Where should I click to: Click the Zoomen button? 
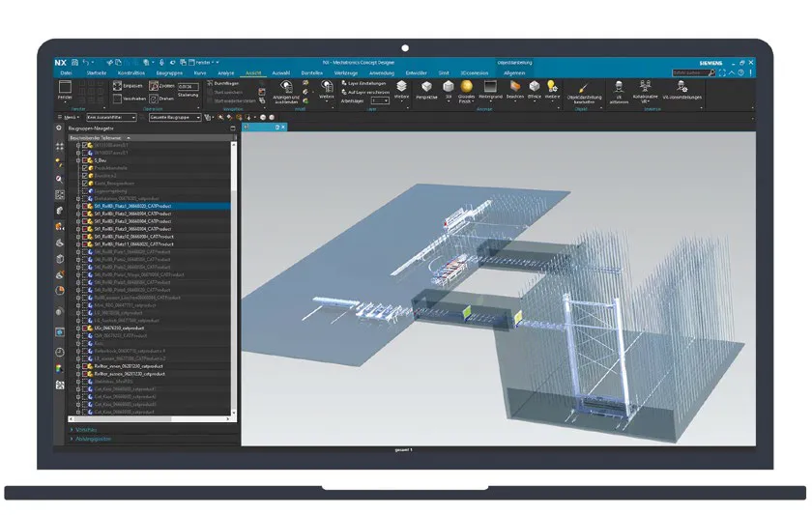[x=161, y=86]
